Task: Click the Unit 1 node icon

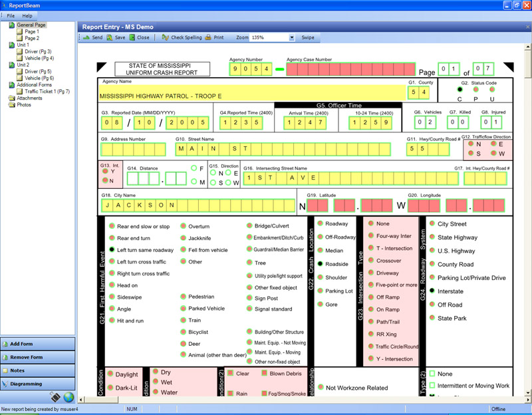Action: pos(12,45)
